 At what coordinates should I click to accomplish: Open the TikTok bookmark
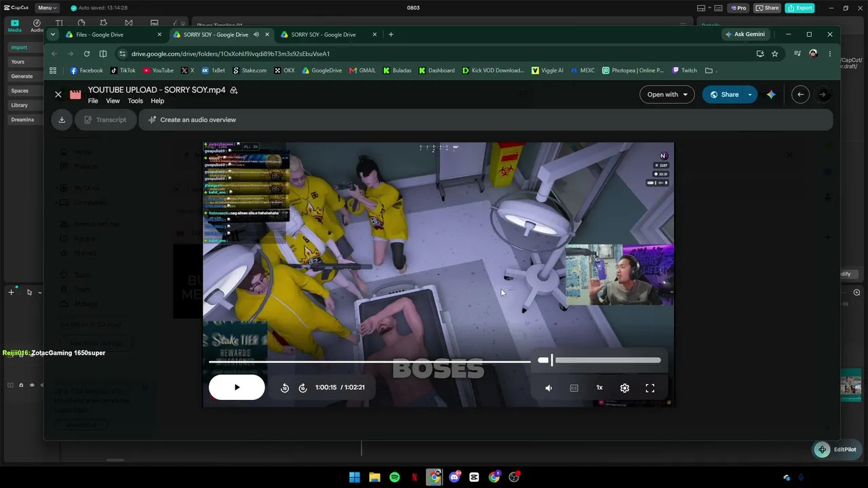tap(123, 70)
